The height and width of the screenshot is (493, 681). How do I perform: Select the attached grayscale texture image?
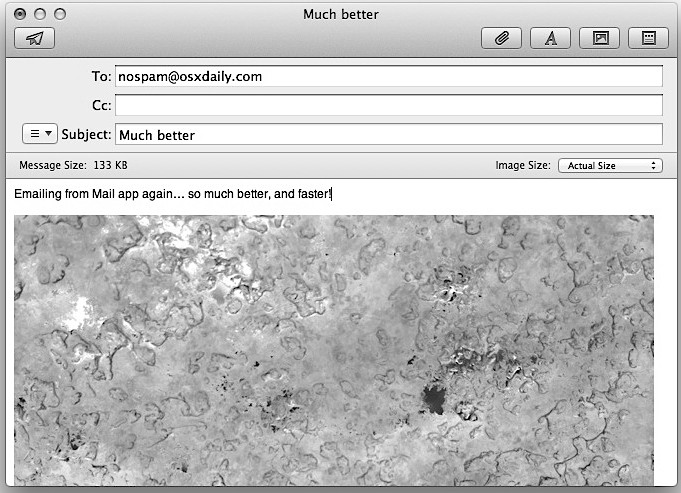point(334,350)
